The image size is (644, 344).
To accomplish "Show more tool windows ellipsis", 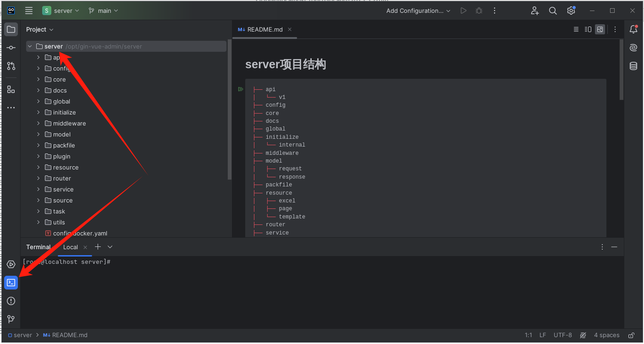I will click(x=11, y=108).
